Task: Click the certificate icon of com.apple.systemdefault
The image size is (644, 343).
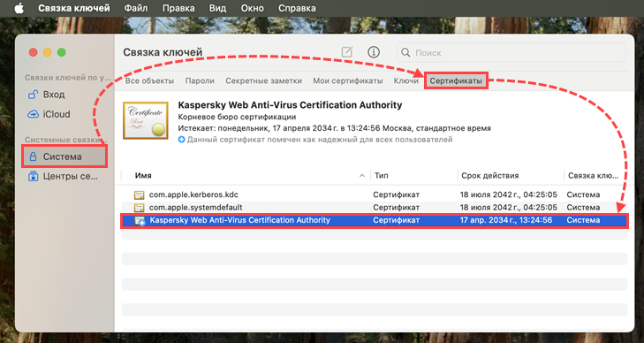Action: [140, 208]
